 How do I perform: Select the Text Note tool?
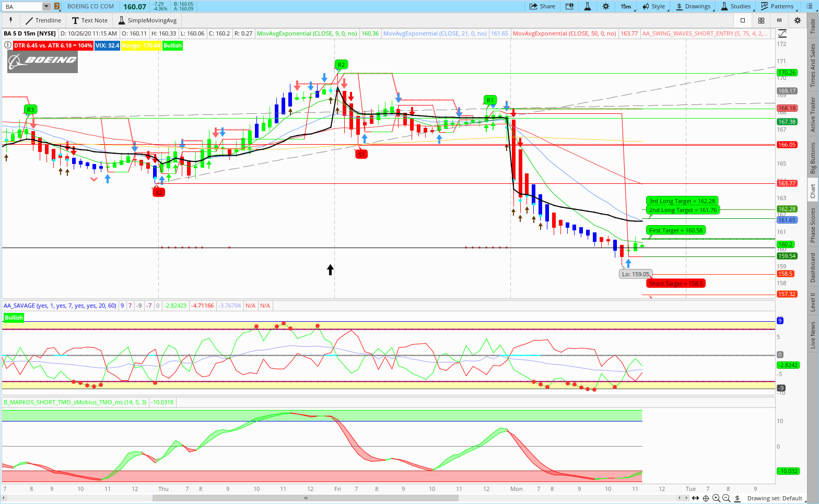pos(89,20)
